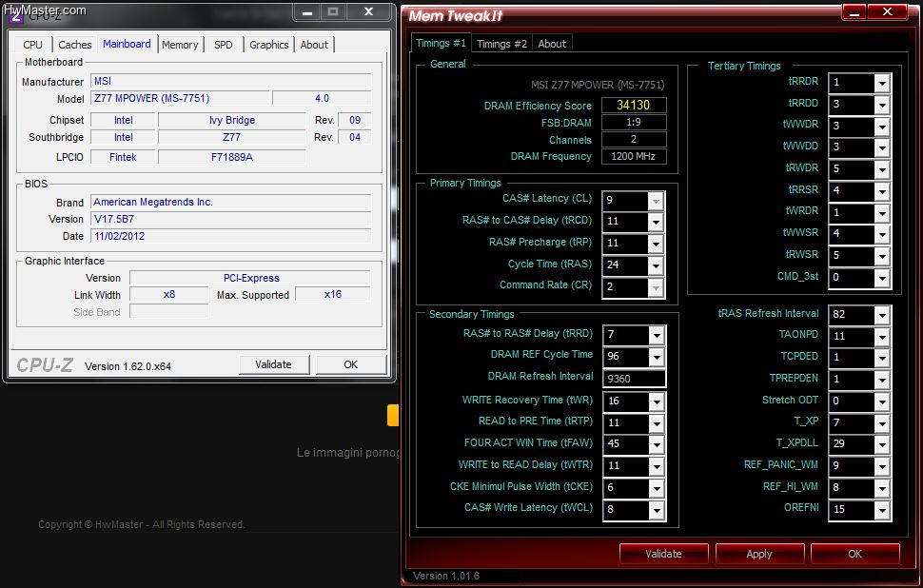Expand the T_XPDLL dropdown

(882, 444)
